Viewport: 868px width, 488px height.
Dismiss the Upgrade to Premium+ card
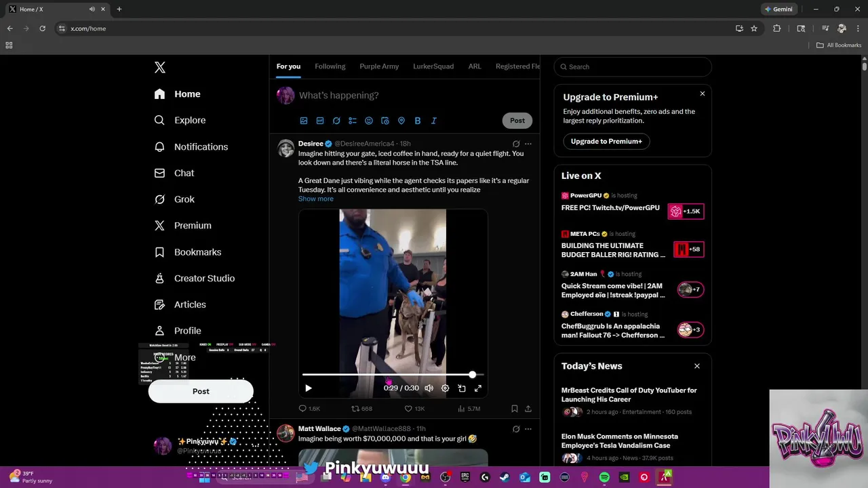coord(703,94)
